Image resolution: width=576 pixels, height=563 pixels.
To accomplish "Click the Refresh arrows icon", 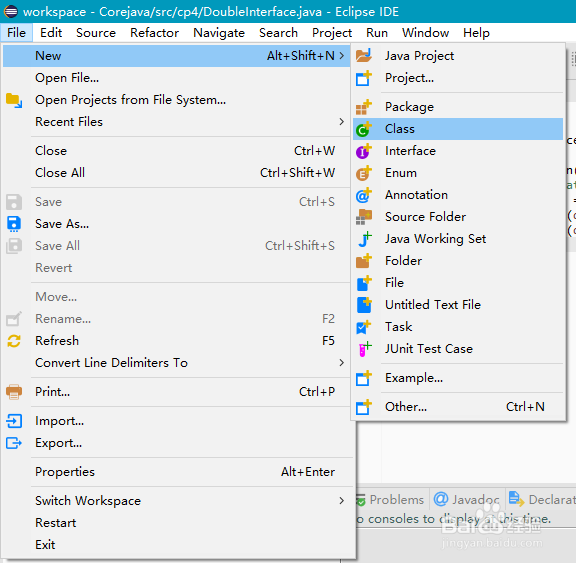I will pos(14,341).
